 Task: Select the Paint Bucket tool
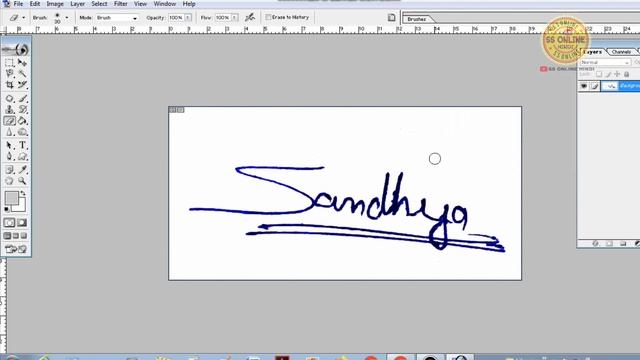pos(22,121)
